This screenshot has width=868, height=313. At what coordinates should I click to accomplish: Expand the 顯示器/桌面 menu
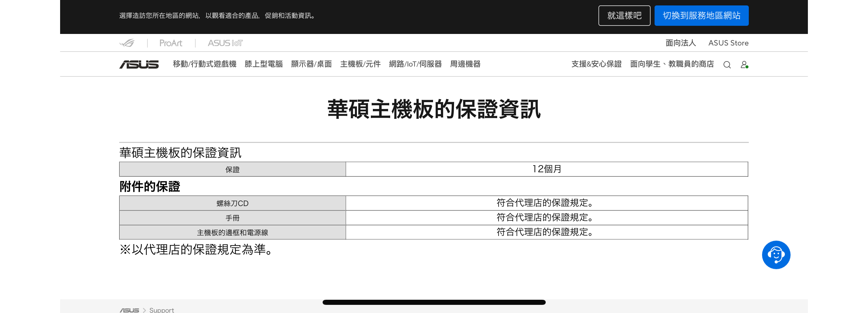311,64
